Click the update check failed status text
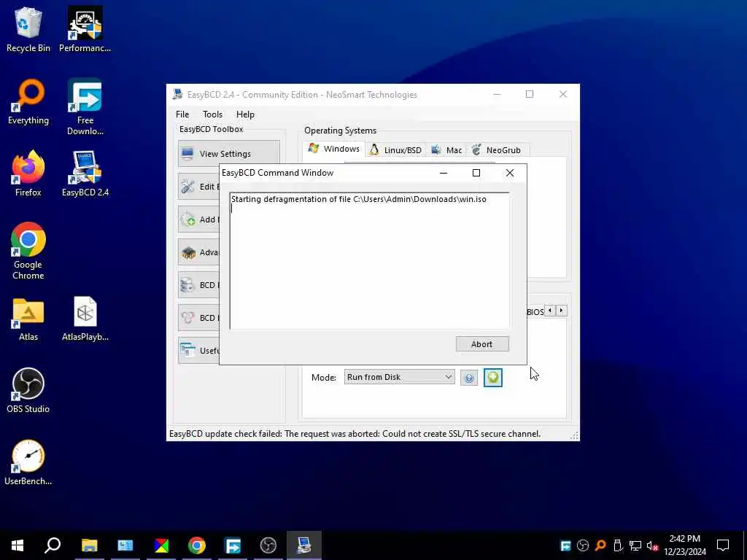This screenshot has width=747, height=560. (355, 434)
